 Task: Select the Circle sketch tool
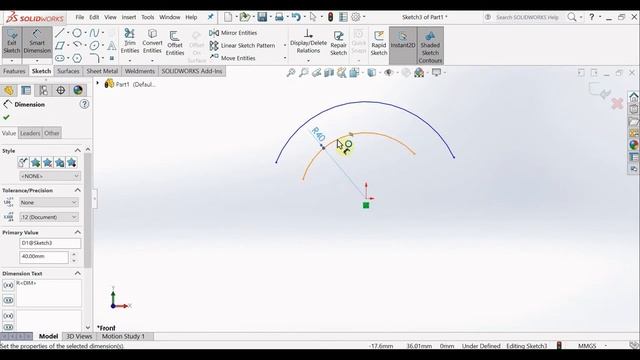pos(77,33)
